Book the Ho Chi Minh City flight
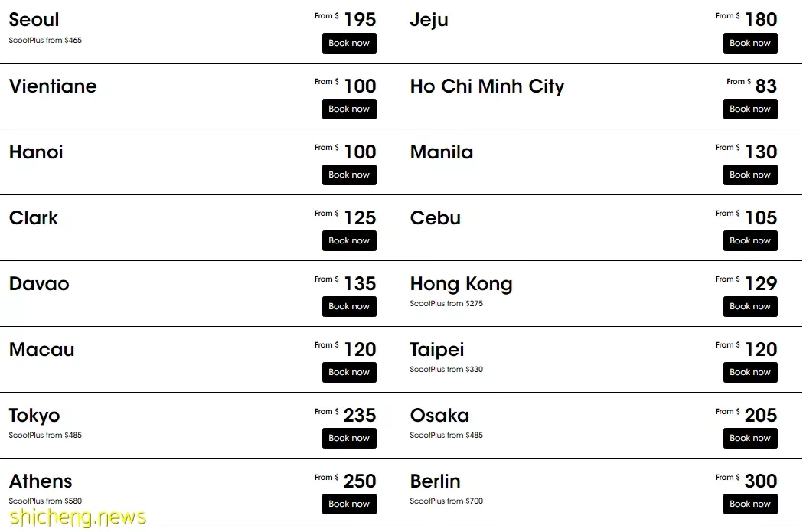The width and height of the screenshot is (803, 532). [x=750, y=109]
